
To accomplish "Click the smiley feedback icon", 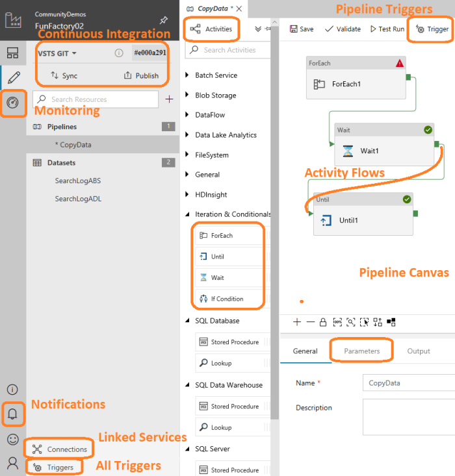I will [12, 439].
